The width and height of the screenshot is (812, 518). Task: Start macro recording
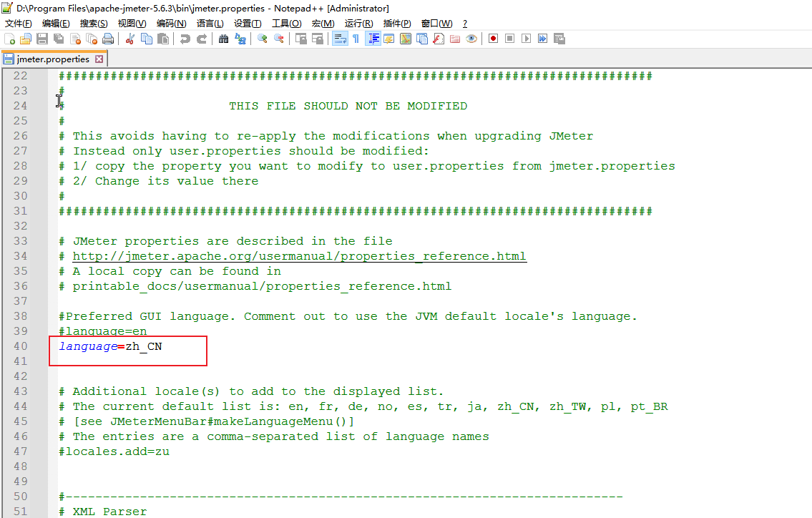point(493,39)
